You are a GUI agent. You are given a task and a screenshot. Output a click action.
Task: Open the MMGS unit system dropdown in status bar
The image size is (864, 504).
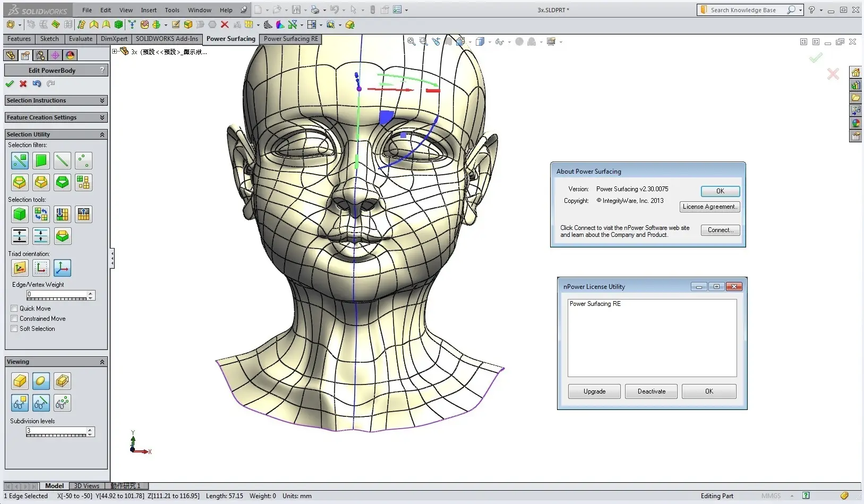[792, 496]
